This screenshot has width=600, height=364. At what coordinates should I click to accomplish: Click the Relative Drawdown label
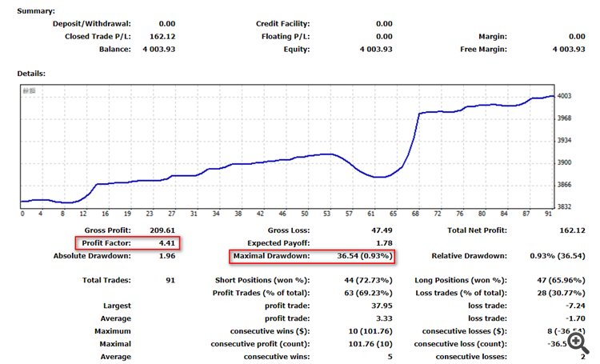tap(469, 256)
